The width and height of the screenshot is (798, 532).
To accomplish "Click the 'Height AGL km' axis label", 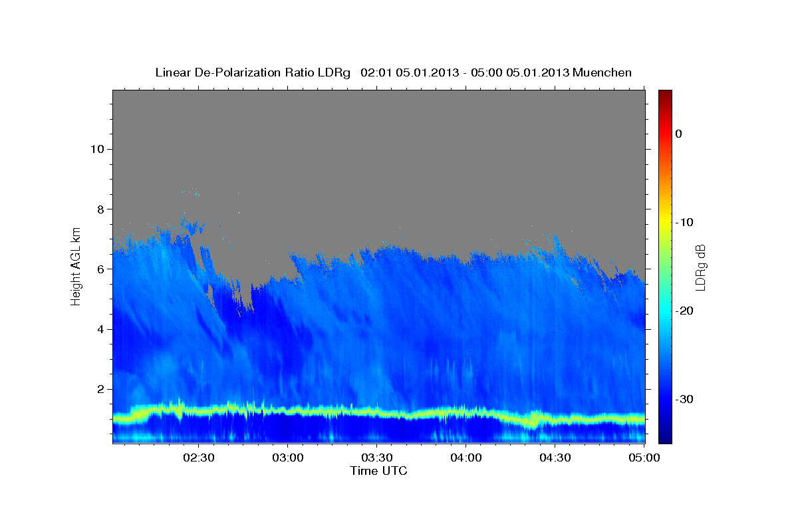I will click(x=76, y=266).
